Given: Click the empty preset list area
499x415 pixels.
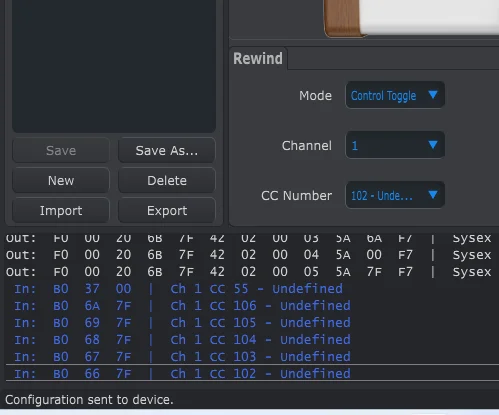Looking at the screenshot, I should click(114, 65).
